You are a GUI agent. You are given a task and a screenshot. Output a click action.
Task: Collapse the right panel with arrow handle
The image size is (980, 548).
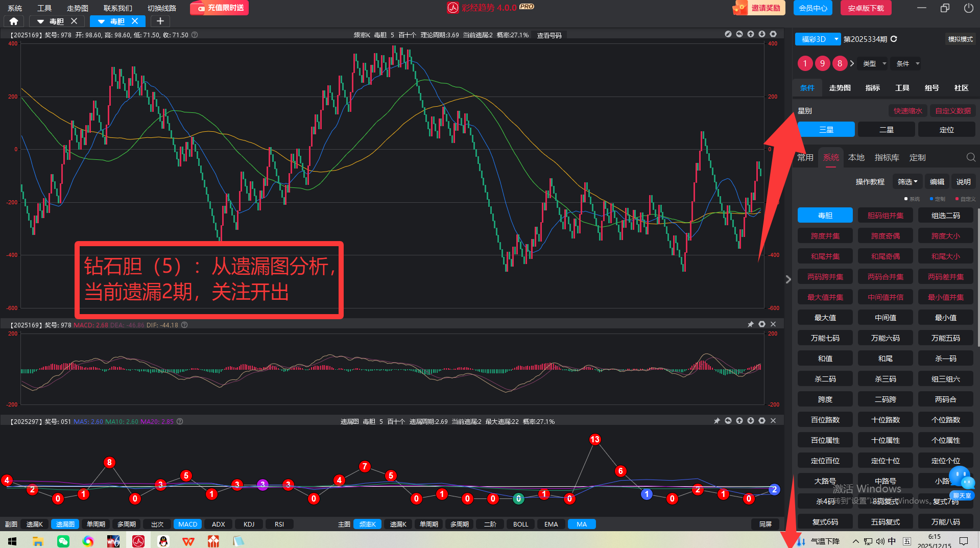pyautogui.click(x=788, y=279)
